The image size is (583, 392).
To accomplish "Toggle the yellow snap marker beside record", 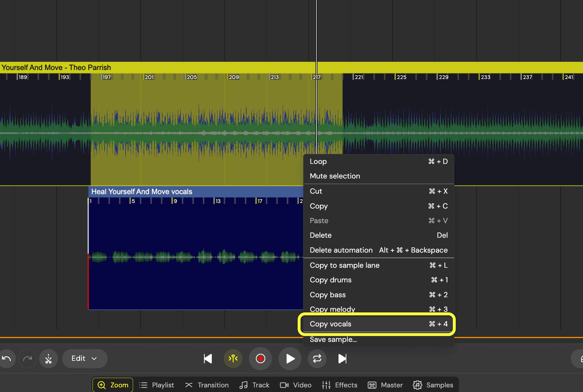I will tap(233, 358).
